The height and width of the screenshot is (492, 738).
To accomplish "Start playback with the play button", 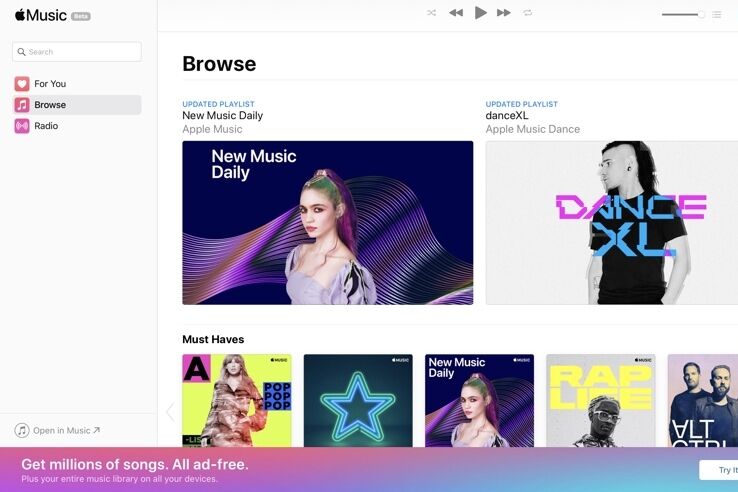I will tap(480, 13).
